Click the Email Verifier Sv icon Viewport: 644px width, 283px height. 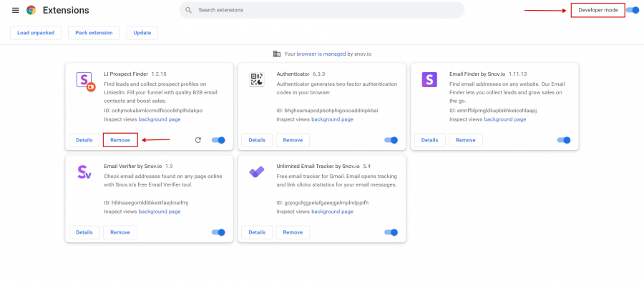point(84,172)
